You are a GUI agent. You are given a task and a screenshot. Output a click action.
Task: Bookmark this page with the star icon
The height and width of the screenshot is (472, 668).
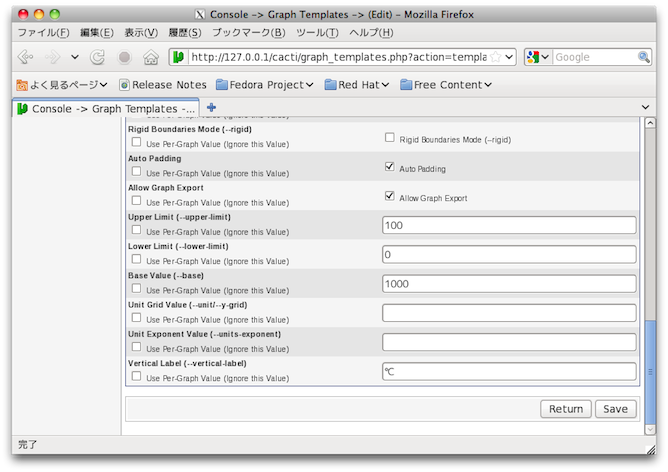tap(496, 57)
